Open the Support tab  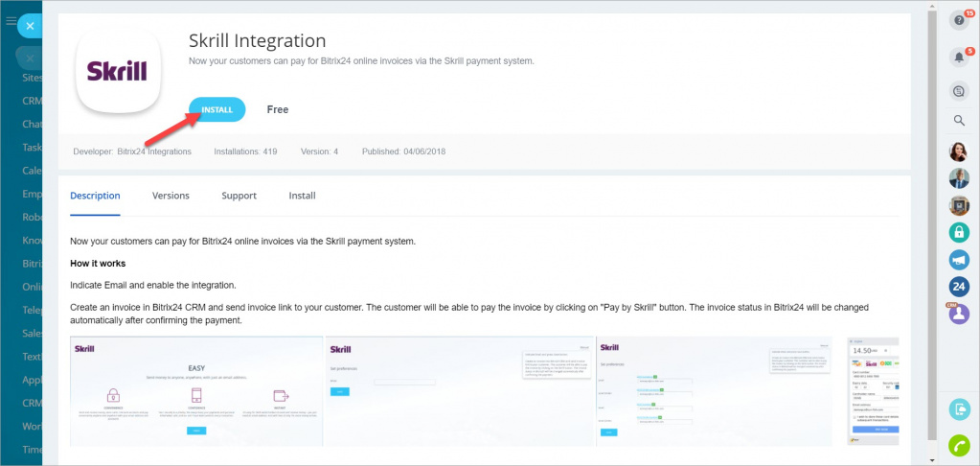(x=239, y=196)
